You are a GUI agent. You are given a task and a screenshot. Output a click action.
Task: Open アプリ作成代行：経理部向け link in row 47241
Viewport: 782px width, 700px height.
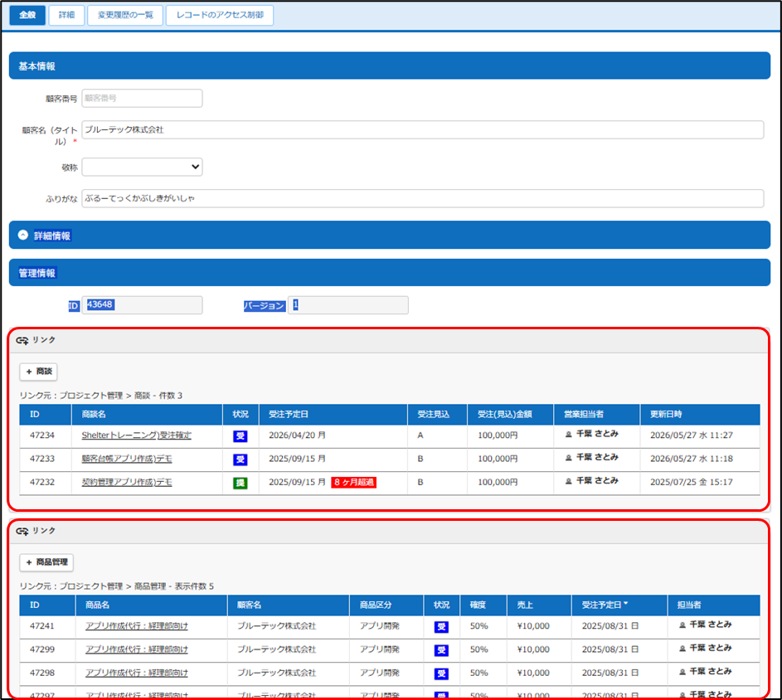137,625
